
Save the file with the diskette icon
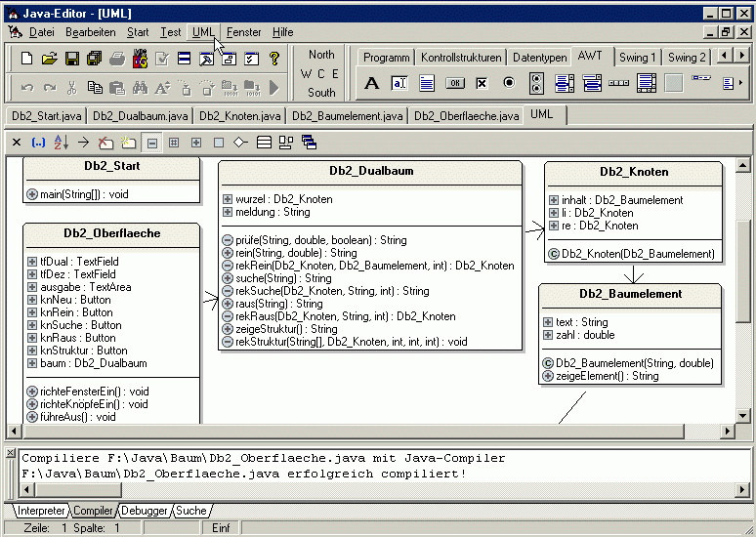(72, 60)
